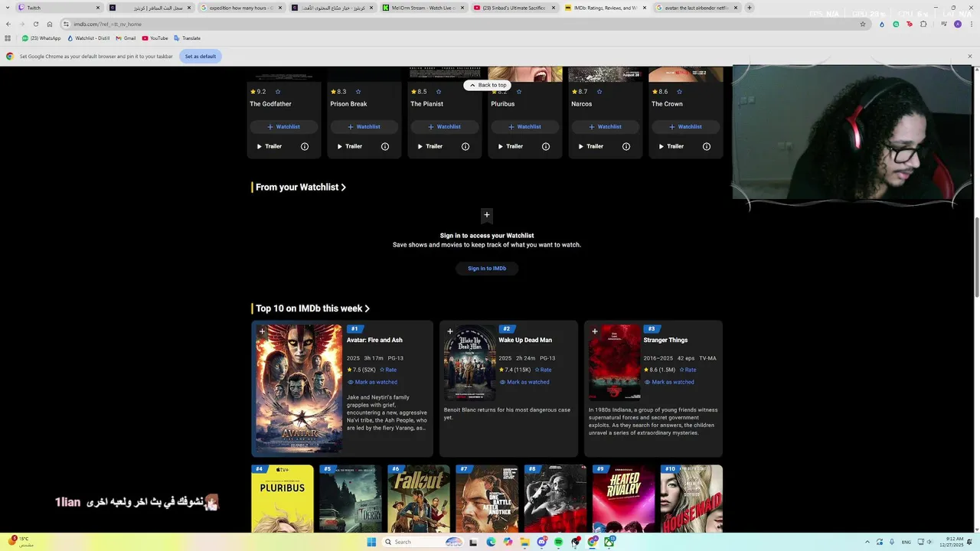Image resolution: width=980 pixels, height=551 pixels.
Task: Mark Stranger Things as watched
Action: click(x=669, y=382)
